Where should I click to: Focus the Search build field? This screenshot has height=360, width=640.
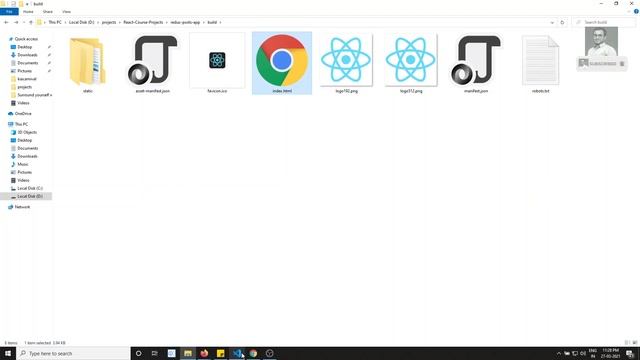pos(603,22)
